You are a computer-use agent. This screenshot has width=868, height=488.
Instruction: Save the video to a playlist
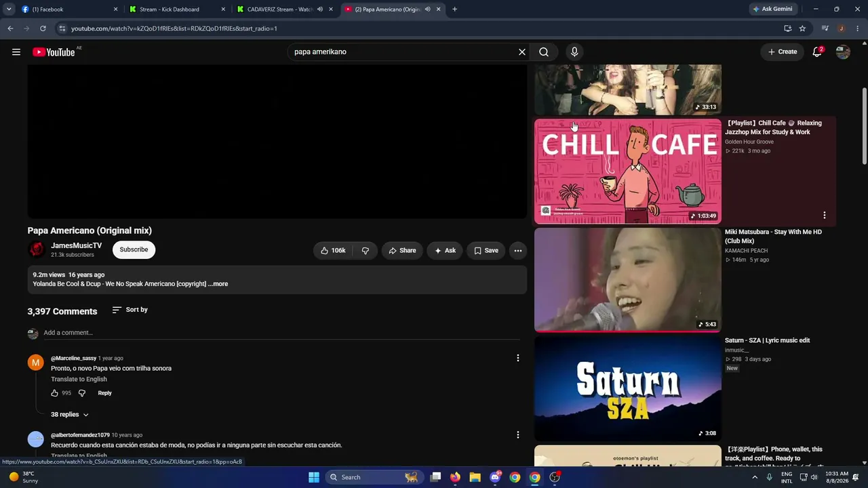tap(486, 251)
